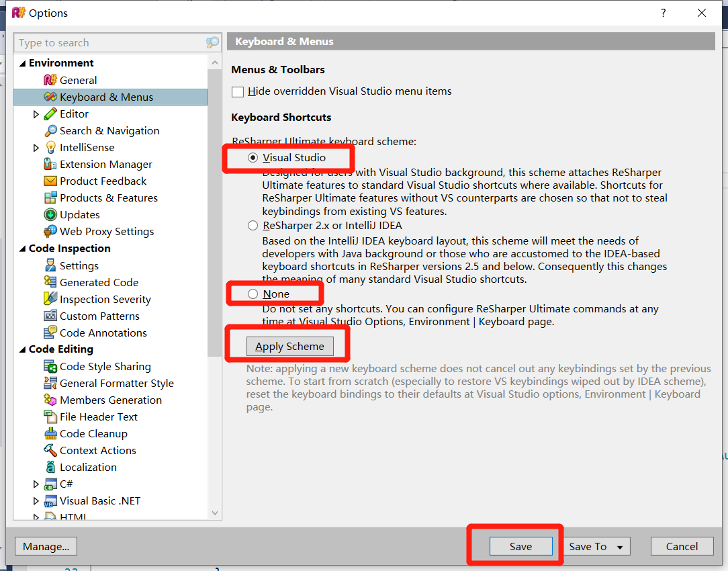Click the File Header Text icon
Viewport: 728px width, 571px height.
click(x=50, y=417)
